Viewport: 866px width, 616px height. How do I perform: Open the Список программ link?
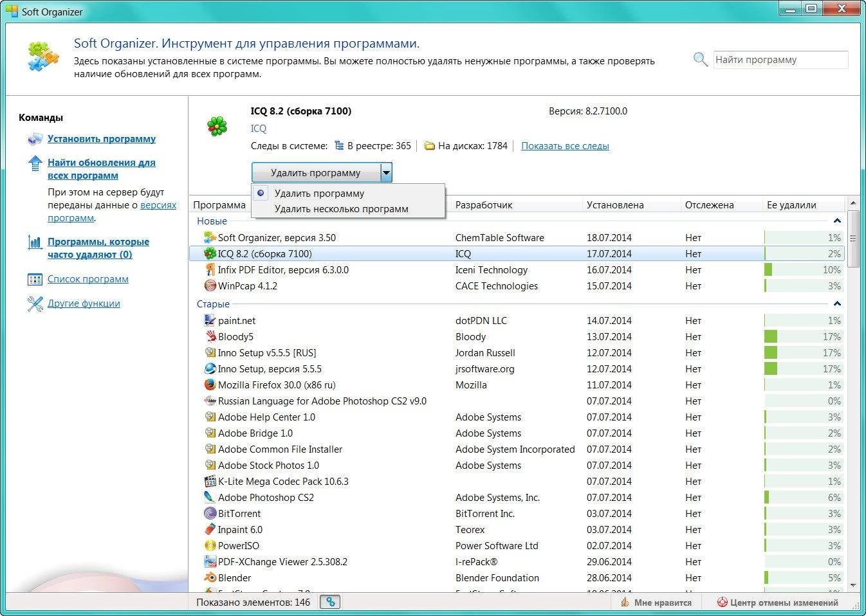coord(88,279)
